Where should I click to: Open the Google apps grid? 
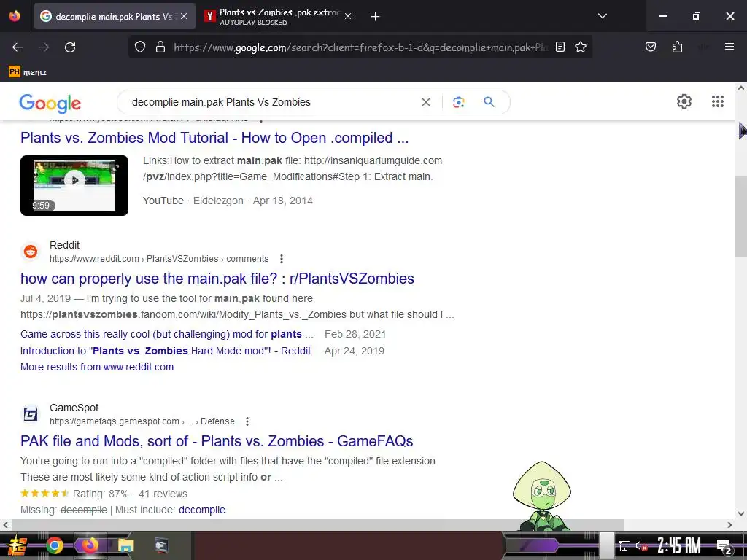coord(718,101)
